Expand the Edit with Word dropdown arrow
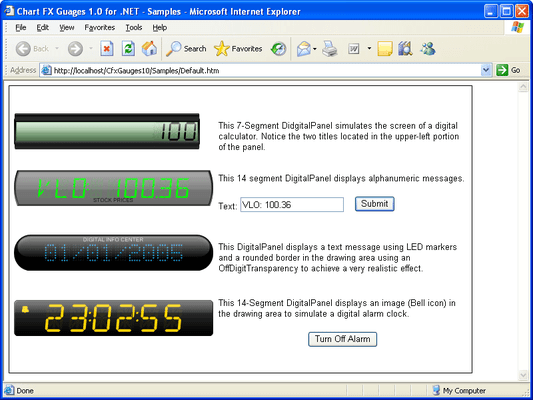533x400 pixels. pyautogui.click(x=369, y=49)
